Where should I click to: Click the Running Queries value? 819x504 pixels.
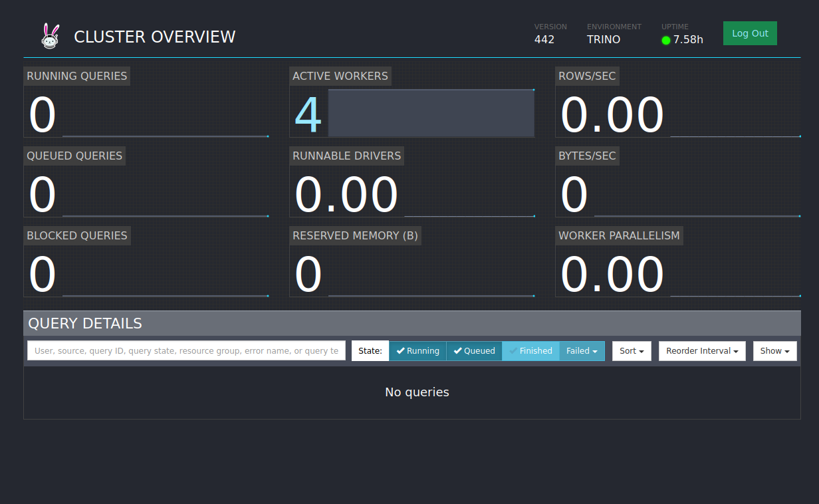[43, 115]
